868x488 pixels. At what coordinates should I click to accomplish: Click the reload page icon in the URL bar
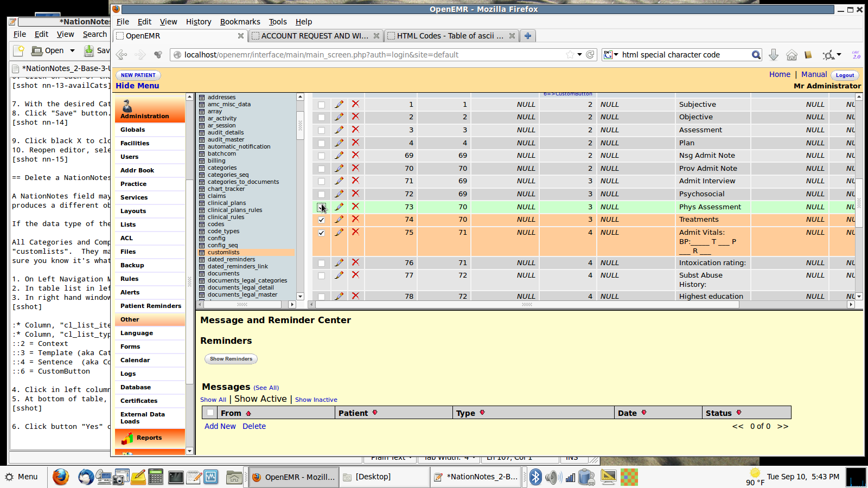(x=590, y=55)
